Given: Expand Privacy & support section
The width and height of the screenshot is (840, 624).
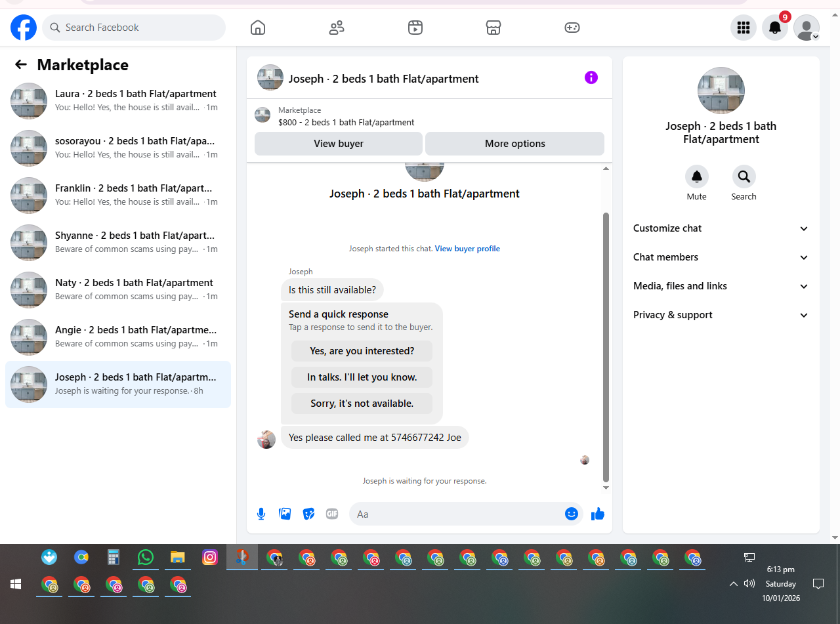Looking at the screenshot, I should [721, 315].
